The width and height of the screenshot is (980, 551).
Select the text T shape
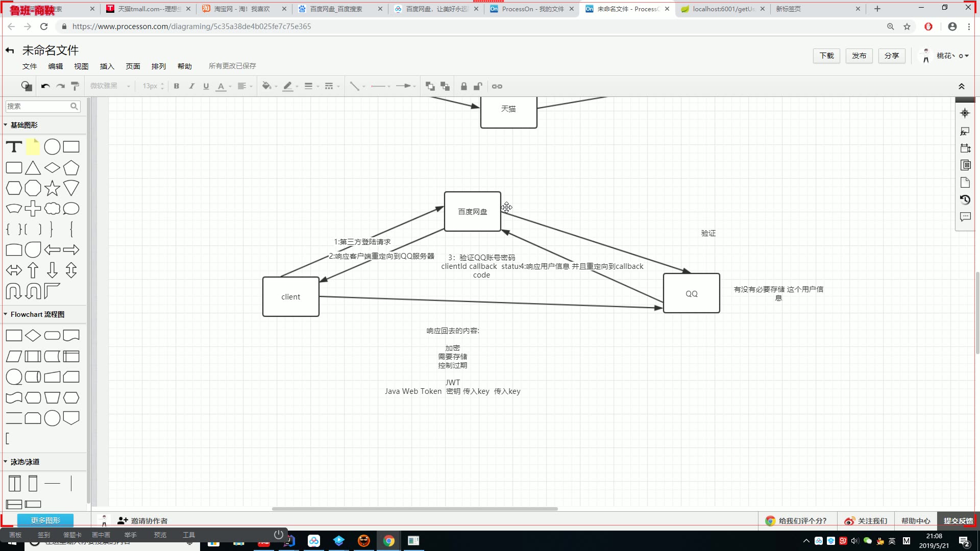coord(14,147)
